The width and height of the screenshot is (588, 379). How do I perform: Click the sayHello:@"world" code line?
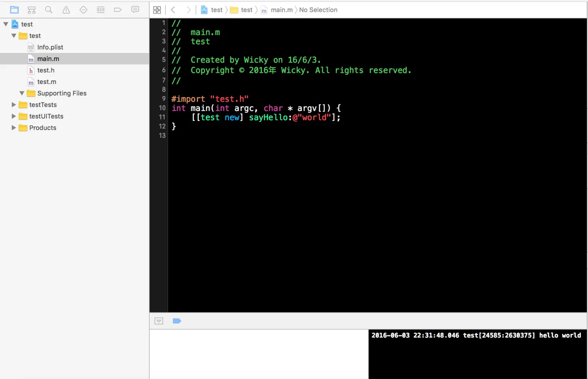266,117
